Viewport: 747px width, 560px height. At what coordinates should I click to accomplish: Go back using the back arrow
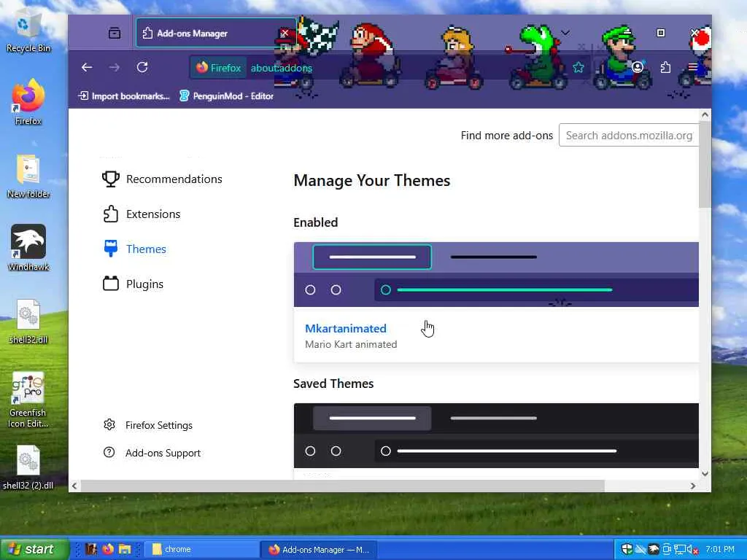87,68
